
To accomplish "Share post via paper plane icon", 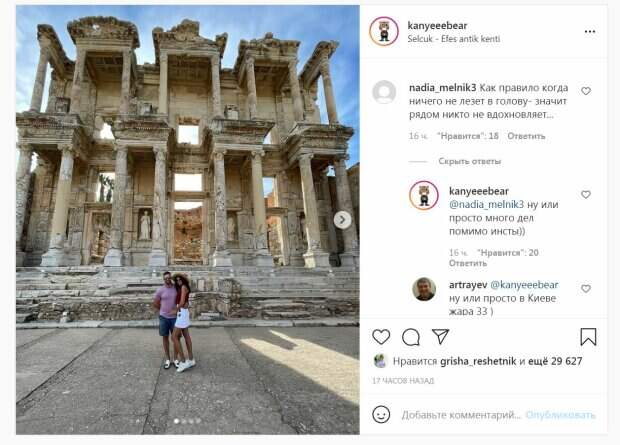I will [440, 336].
